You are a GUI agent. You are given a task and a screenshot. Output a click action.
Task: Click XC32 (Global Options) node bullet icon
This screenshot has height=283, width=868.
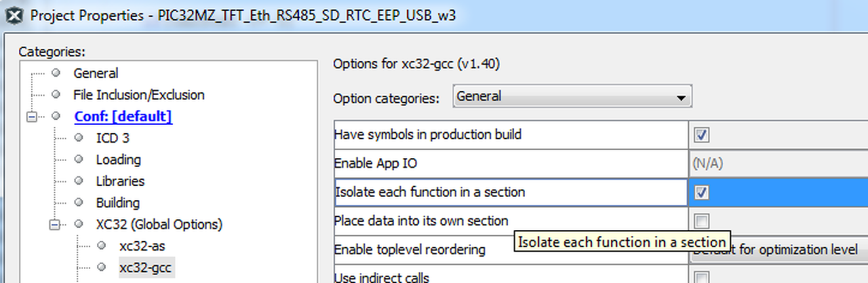[x=79, y=224]
